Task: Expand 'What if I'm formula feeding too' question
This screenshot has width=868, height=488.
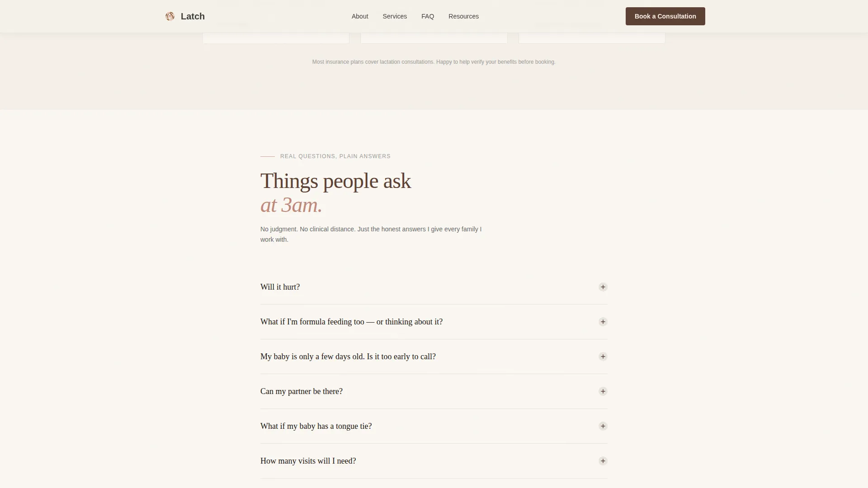Action: point(434,322)
